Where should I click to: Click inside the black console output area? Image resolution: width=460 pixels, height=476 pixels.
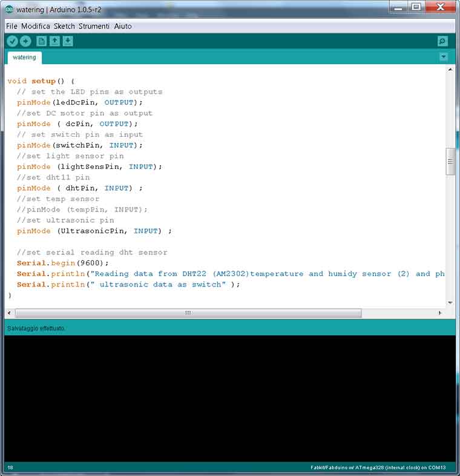(229, 398)
